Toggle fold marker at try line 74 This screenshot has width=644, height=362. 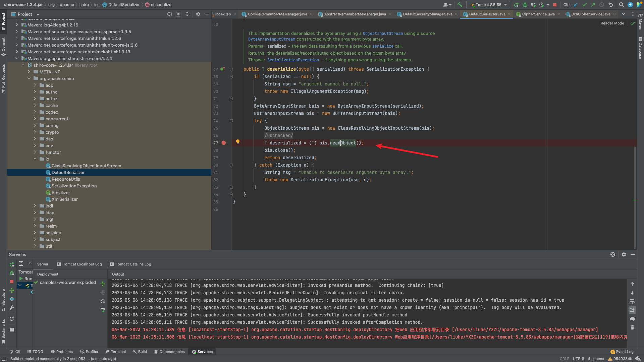(x=231, y=121)
